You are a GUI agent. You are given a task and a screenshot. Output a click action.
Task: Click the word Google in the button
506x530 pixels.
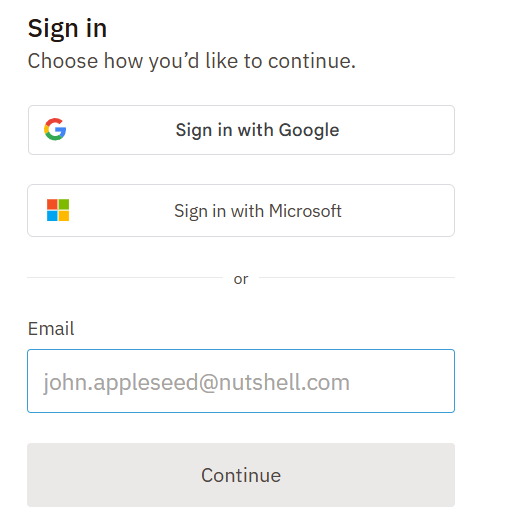(x=309, y=130)
